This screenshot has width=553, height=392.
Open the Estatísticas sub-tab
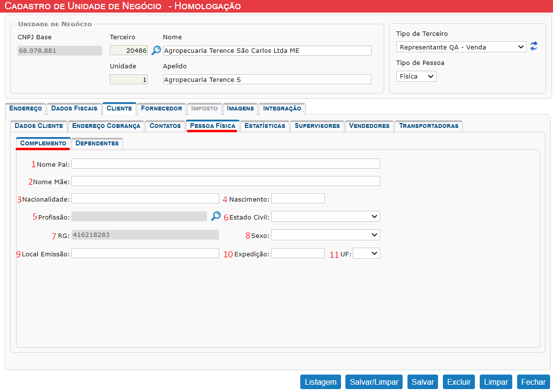[265, 126]
